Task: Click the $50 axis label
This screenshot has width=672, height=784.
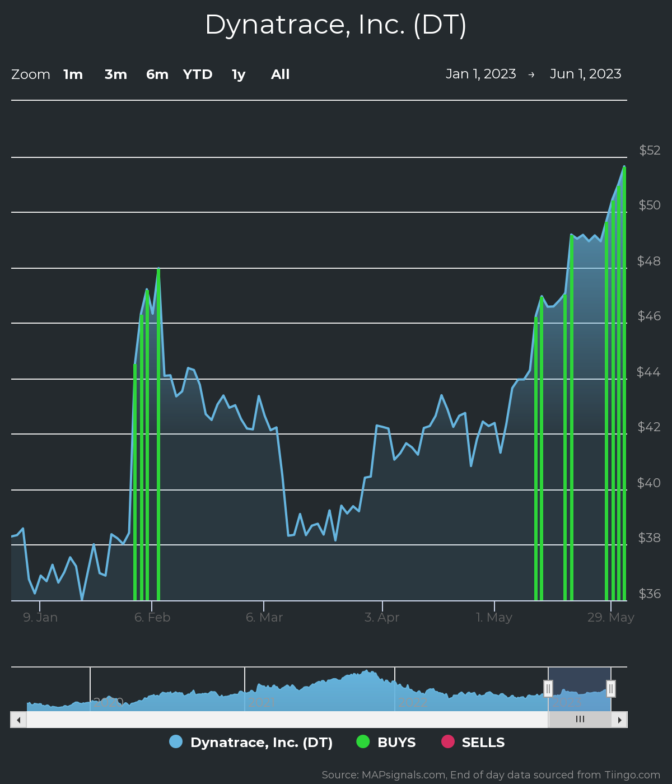Action: coord(650,205)
